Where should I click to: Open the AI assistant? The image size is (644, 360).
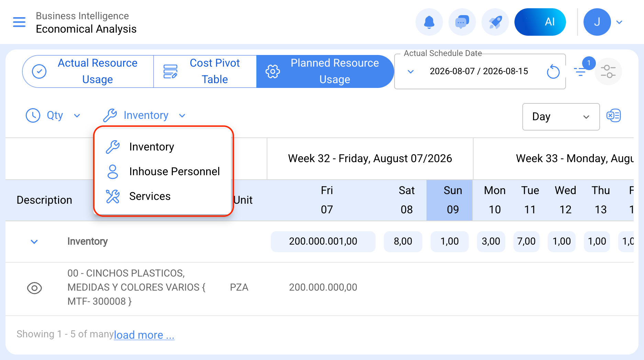click(540, 22)
